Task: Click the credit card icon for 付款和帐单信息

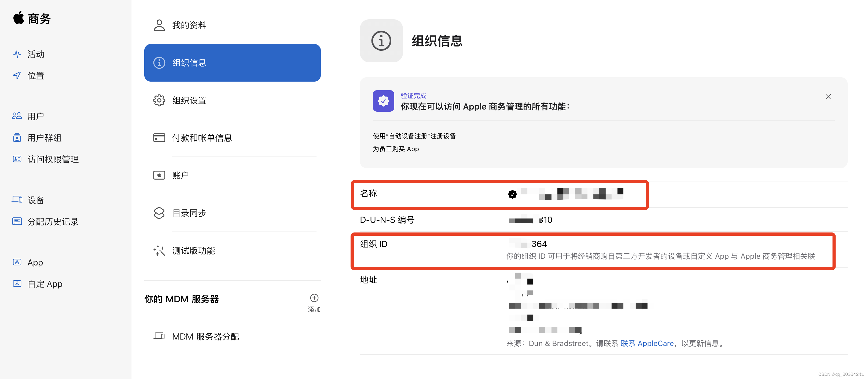Action: 159,138
